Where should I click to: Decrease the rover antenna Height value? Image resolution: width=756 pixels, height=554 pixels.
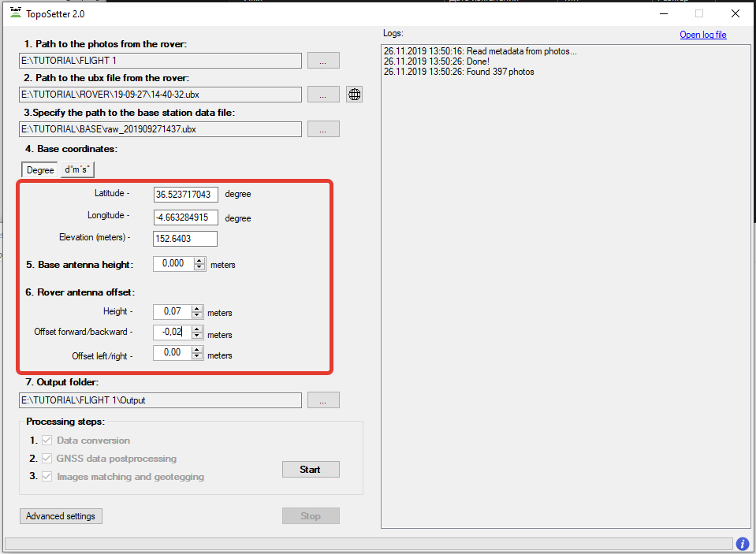(x=197, y=315)
